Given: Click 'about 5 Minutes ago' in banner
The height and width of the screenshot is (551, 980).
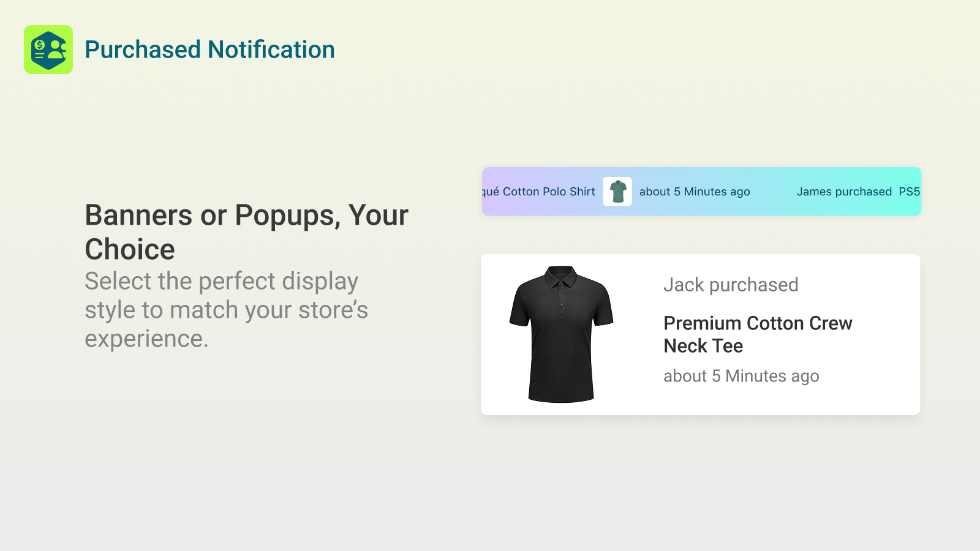Looking at the screenshot, I should point(695,192).
